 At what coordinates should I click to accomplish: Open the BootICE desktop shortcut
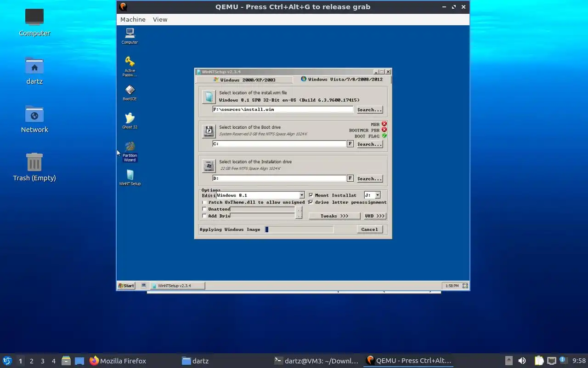[x=130, y=92]
